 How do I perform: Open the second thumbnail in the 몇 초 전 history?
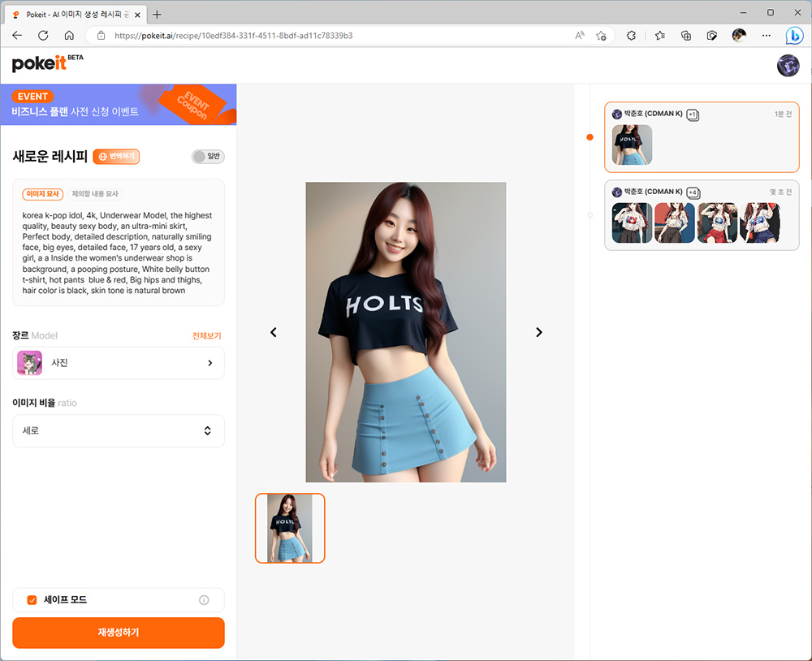pyautogui.click(x=675, y=222)
